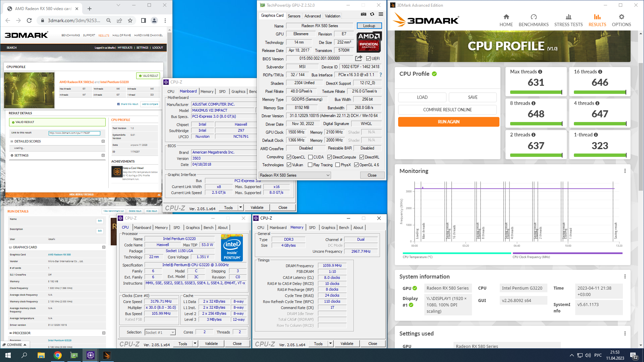644x362 pixels.
Task: Expand SETTINGS section on webpage
Action: [x=103, y=156]
